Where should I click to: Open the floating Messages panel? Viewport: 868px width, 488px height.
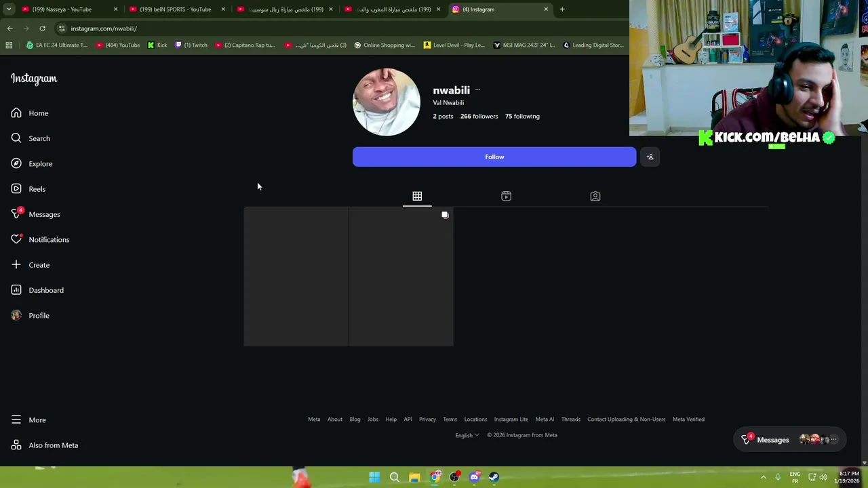click(x=790, y=440)
